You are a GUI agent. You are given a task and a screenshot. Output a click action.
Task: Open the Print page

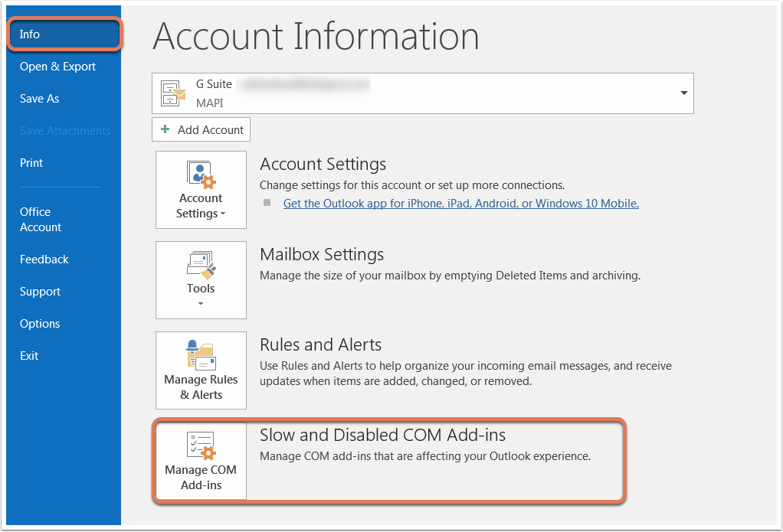[31, 163]
